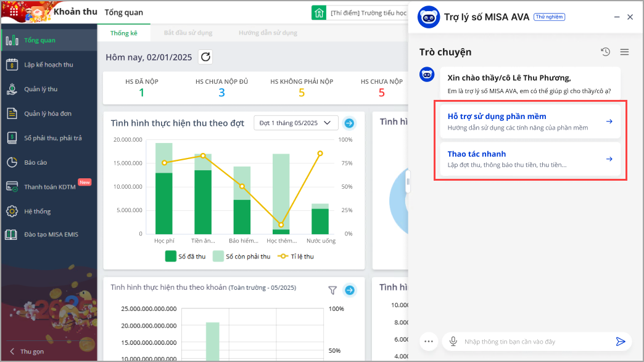Open details arrow for thu theo khoản chart
The height and width of the screenshot is (362, 644).
[x=350, y=290]
